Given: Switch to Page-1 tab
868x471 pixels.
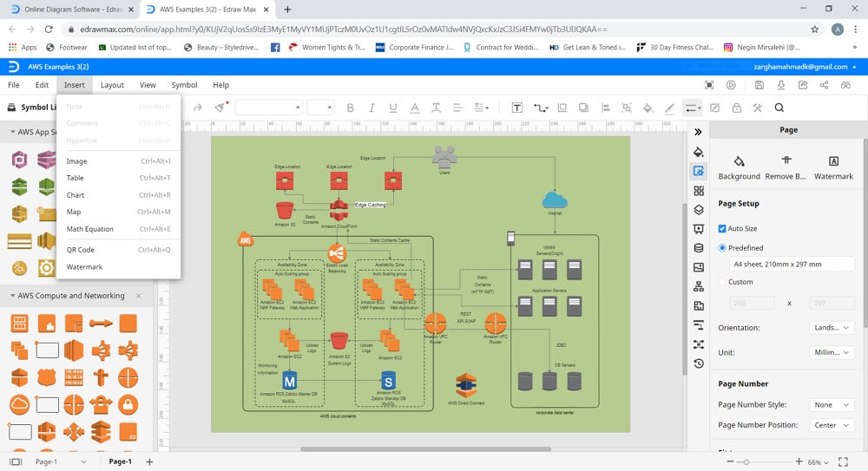Looking at the screenshot, I should (x=120, y=461).
